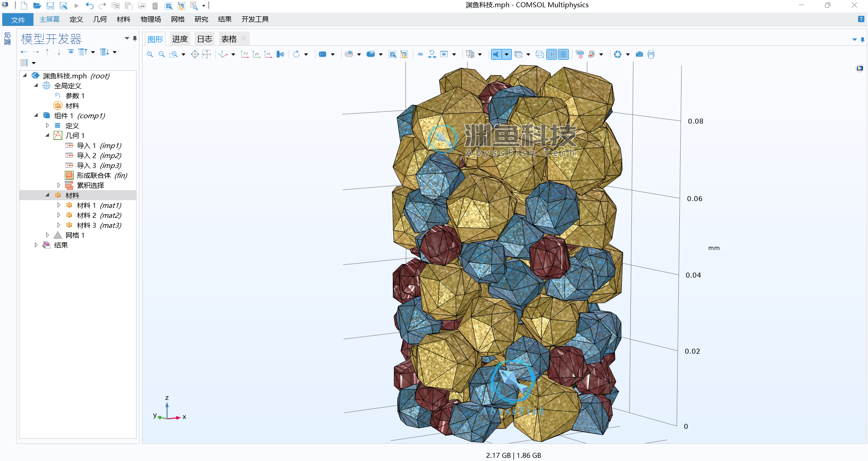Toggle the show grid button
Screen dimensions: 868x461
click(x=563, y=54)
